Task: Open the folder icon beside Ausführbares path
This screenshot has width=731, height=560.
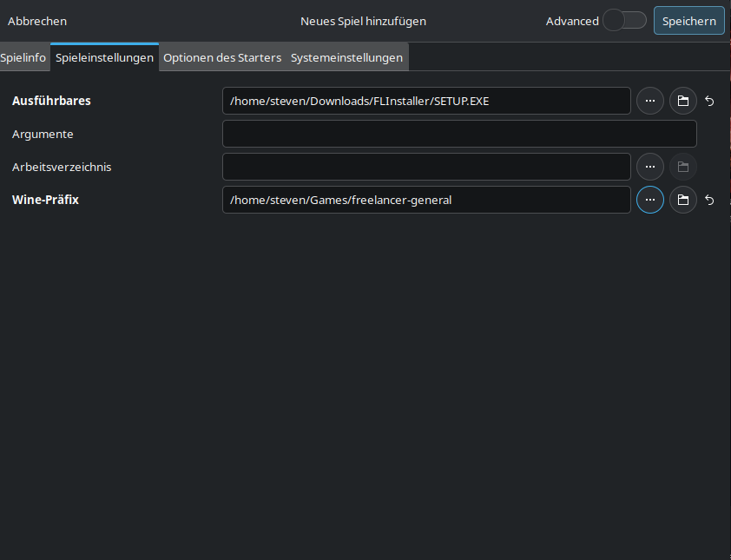Action: pyautogui.click(x=682, y=101)
